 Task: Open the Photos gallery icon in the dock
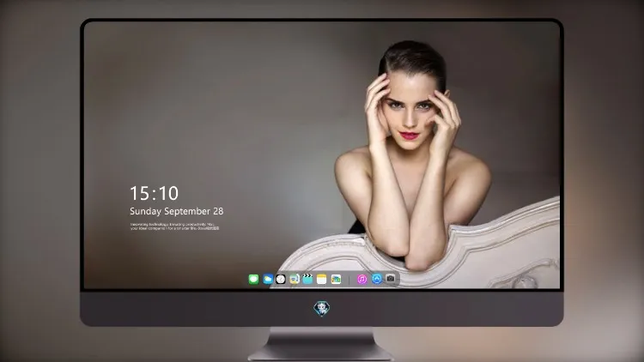pos(336,279)
